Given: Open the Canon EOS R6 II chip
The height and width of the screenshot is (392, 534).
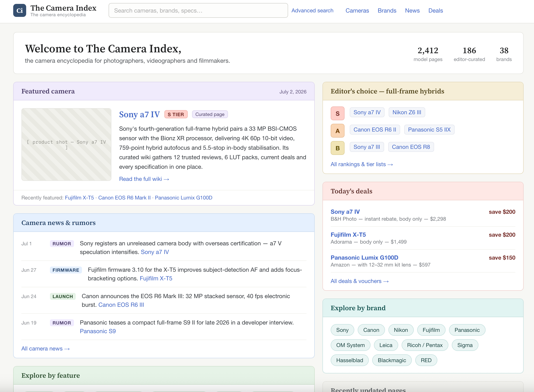Looking at the screenshot, I should tap(375, 130).
